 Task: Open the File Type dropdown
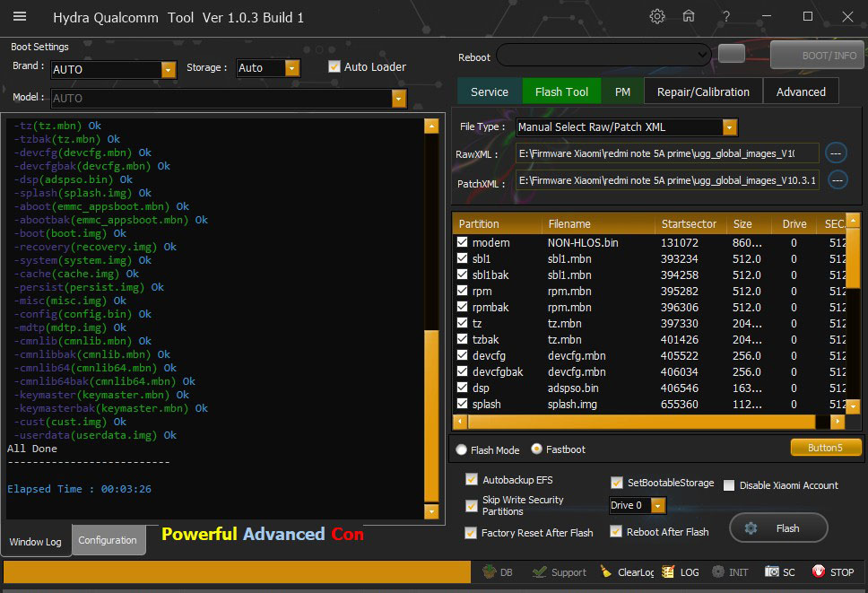click(729, 127)
